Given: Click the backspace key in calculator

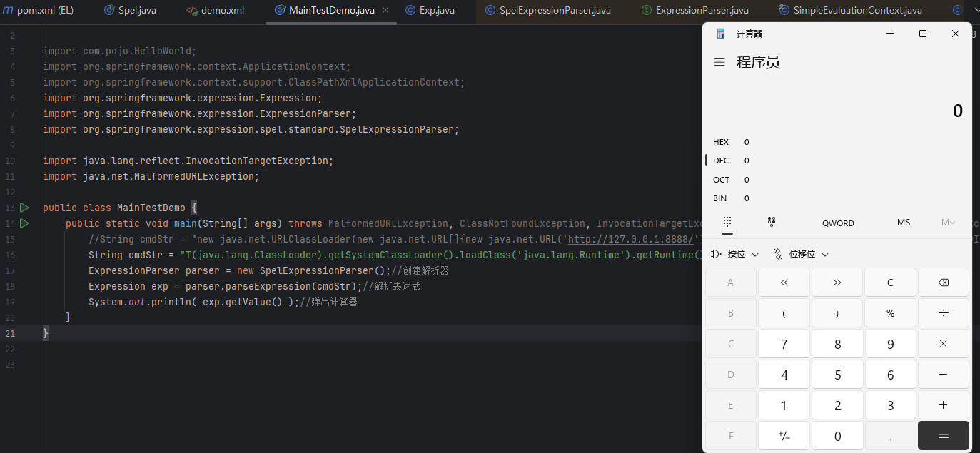Looking at the screenshot, I should click(943, 283).
